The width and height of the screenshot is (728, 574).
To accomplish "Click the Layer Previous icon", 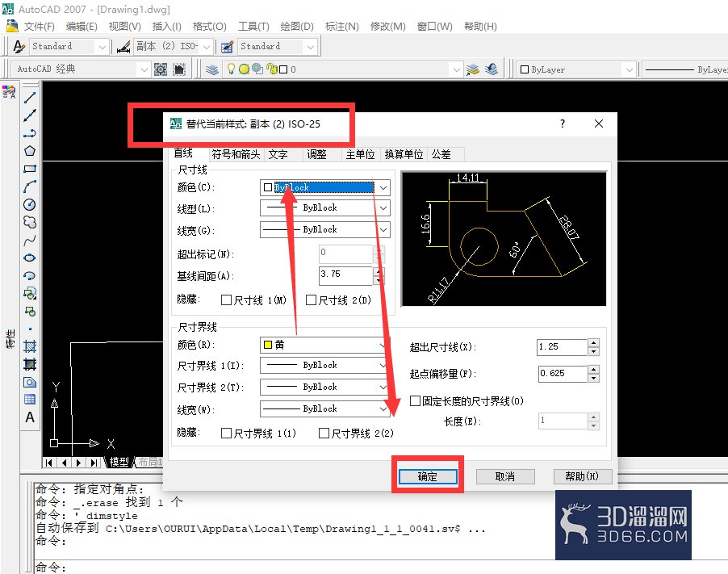I will [492, 69].
